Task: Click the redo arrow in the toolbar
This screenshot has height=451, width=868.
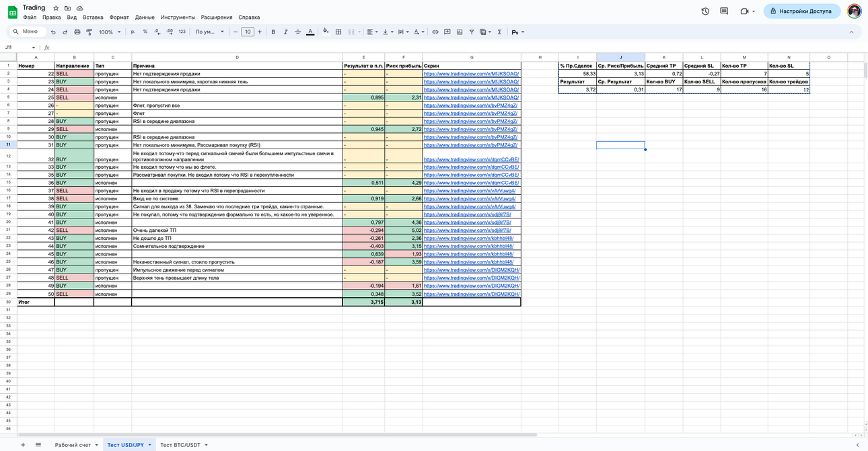Action: 65,32
